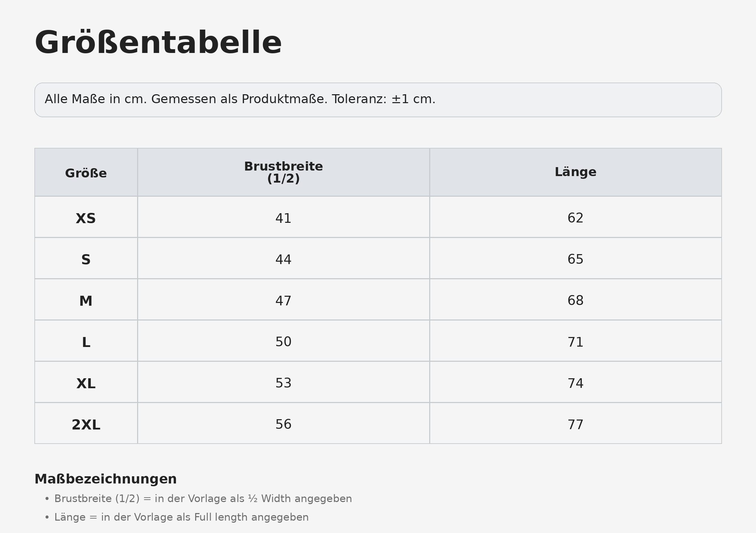Select the Größe column header
Viewport: 756px width, 533px height.
[x=86, y=172]
